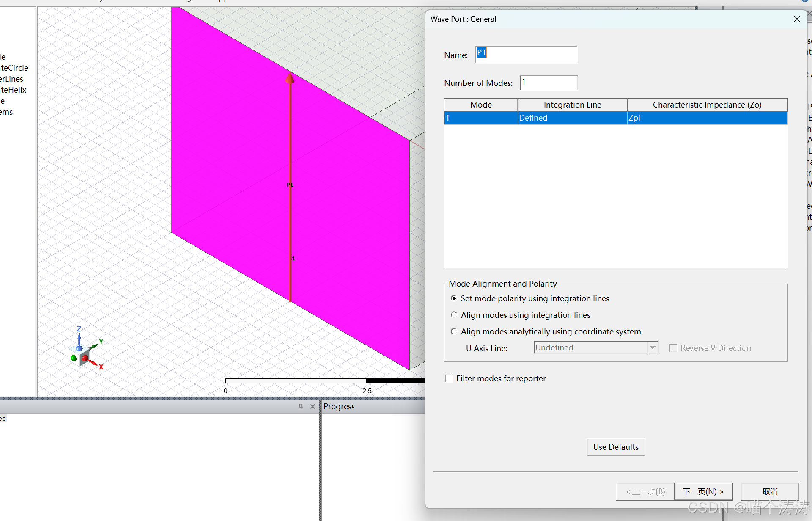
Task: Click the Progress panel title
Action: 339,406
